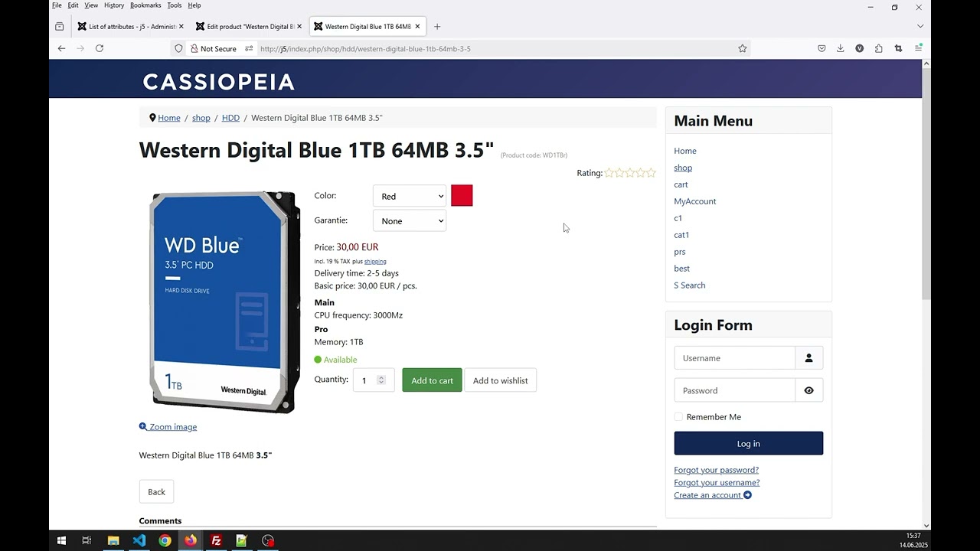
Task: Switch to 'Edit product' tab
Action: point(249,26)
